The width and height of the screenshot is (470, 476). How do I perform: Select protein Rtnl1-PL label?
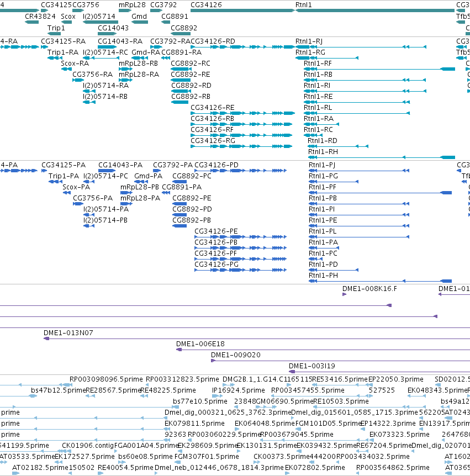[x=323, y=231]
